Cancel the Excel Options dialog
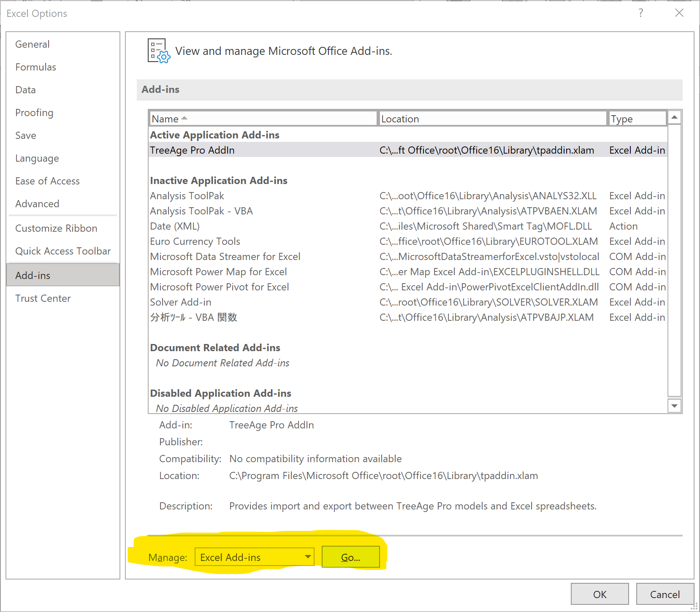Screen dimensions: 700x612 [x=665, y=594]
